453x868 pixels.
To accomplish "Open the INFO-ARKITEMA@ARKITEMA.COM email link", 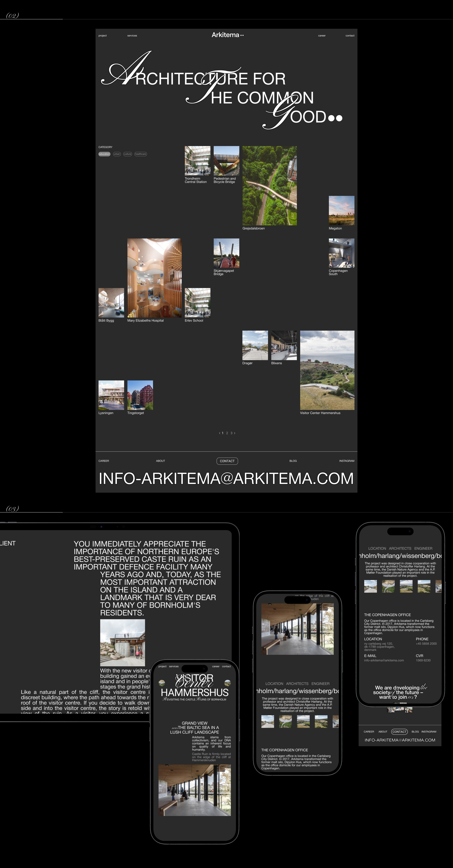I will point(226,479).
